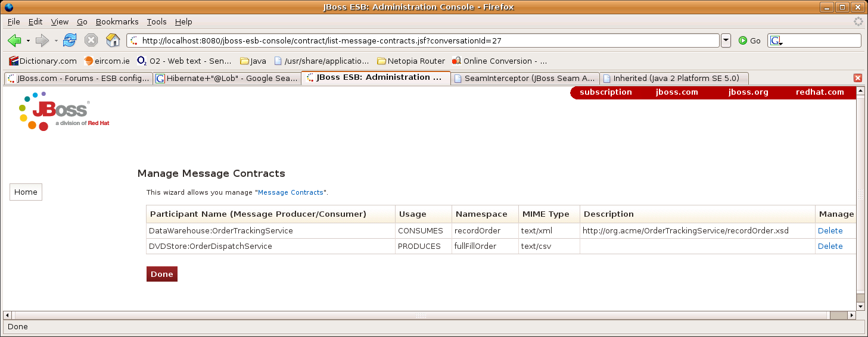Switch to the Hibernate @Lob Google tab
The width and height of the screenshot is (868, 337).
coord(227,78)
